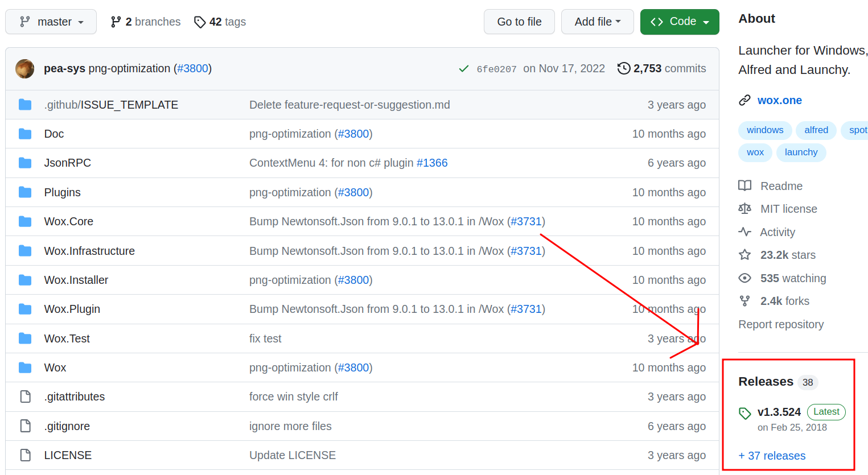Select the wox topic tag
Image resolution: width=868 pixels, height=475 pixels.
click(x=755, y=152)
